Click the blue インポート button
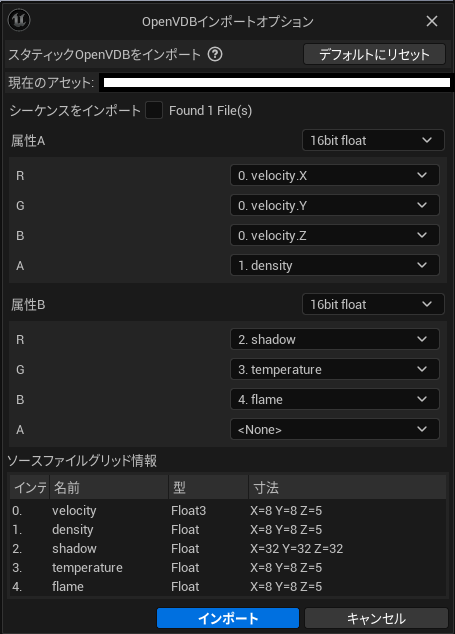Screen dimensions: 455x634 (x=228, y=618)
